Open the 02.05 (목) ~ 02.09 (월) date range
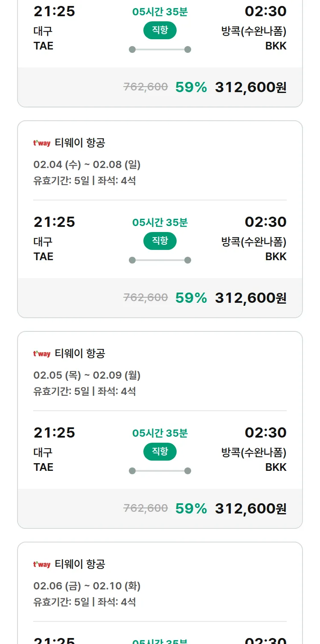 87,375
